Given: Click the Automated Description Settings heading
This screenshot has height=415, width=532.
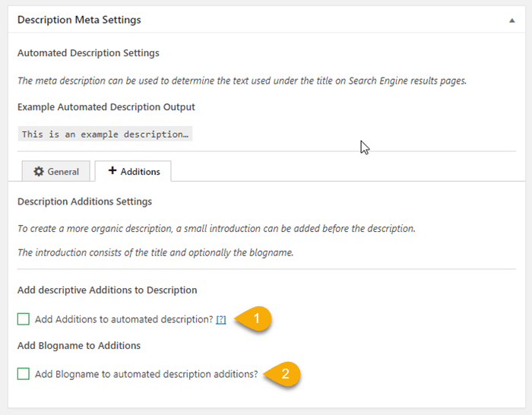Looking at the screenshot, I should (88, 53).
